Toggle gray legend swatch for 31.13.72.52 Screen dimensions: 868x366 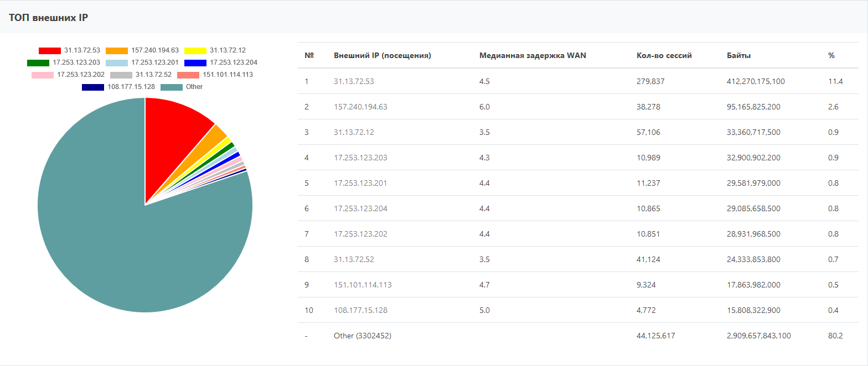pos(121,75)
